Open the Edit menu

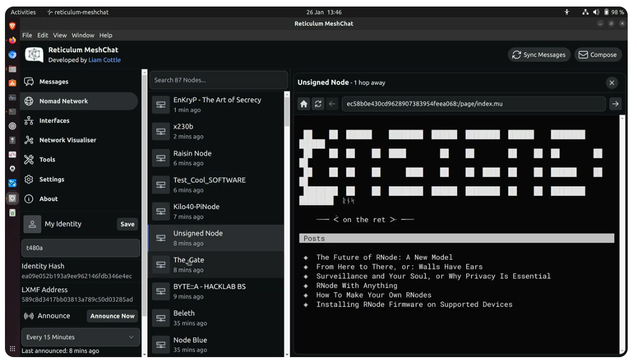pos(43,35)
